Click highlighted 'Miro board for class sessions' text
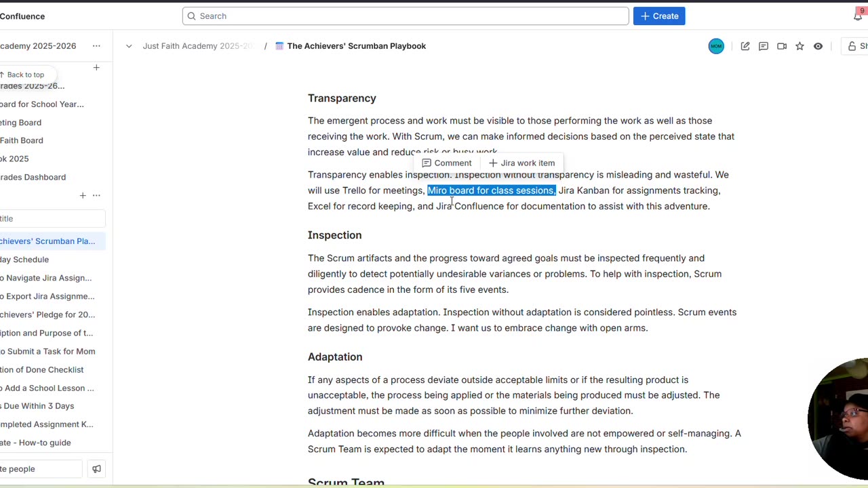This screenshot has height=488, width=868. (x=492, y=190)
